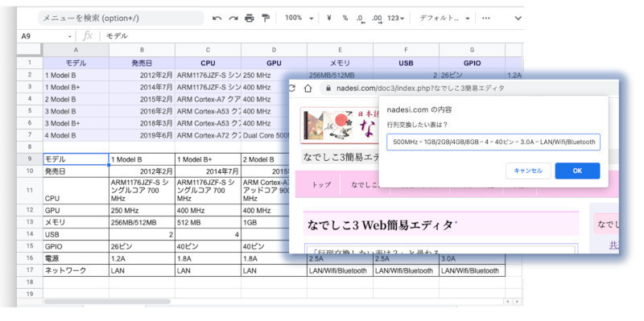Select cell 電源 in row 16
This screenshot has height=321, width=644.
click(x=76, y=258)
